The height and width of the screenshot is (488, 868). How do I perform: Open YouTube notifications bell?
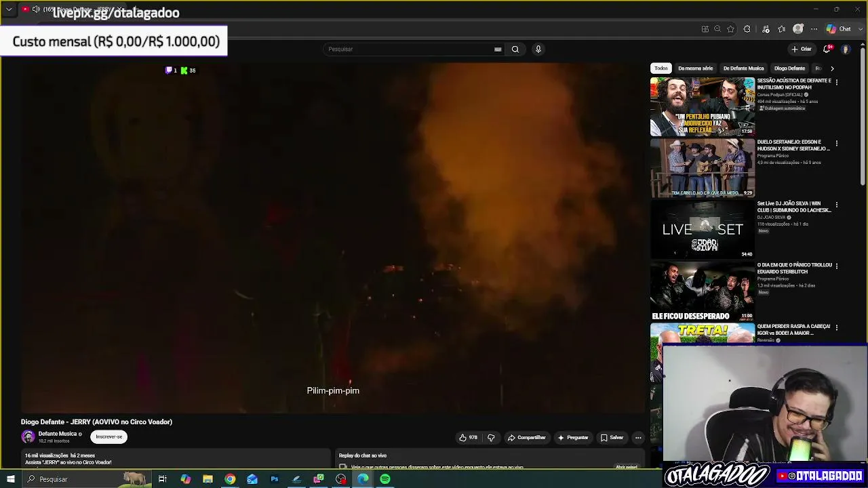point(827,49)
